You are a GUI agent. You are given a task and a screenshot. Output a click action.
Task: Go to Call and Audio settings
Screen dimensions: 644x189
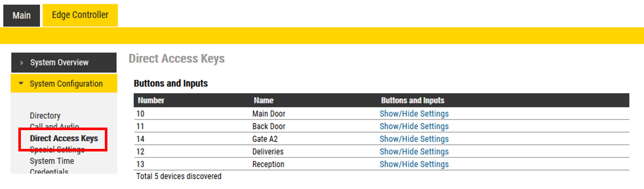coord(54,126)
